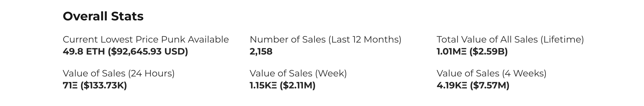Select the 71Ξ daily sales value
The height and width of the screenshot is (106, 644).
click(x=70, y=85)
